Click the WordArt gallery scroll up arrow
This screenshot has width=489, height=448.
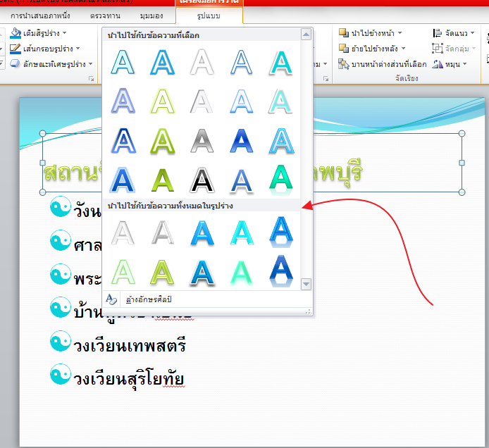(x=306, y=35)
